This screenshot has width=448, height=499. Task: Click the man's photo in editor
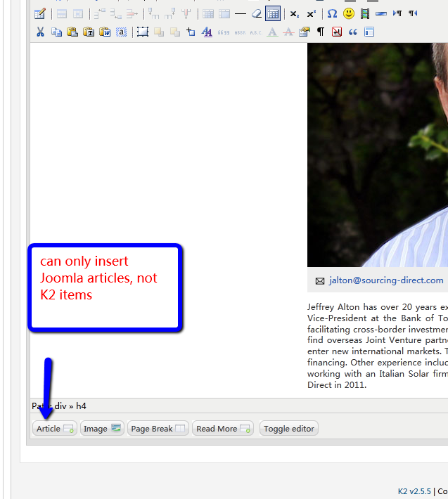pos(378,155)
